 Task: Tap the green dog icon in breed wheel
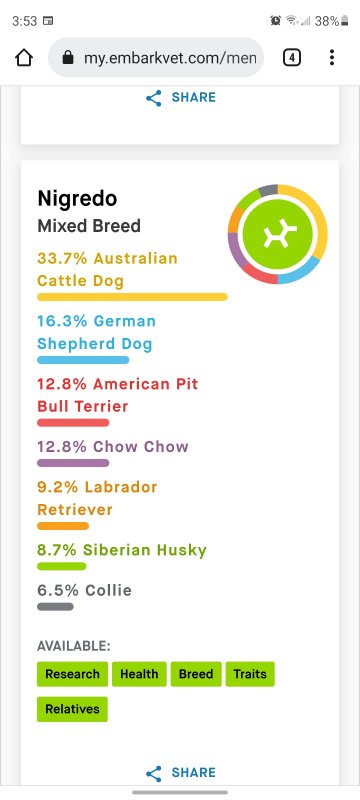coord(278,234)
